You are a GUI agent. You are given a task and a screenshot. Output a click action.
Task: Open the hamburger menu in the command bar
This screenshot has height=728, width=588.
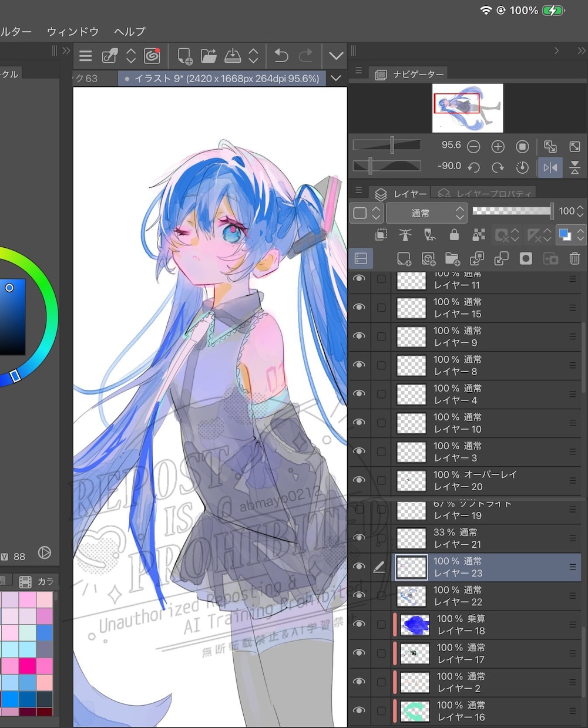click(86, 56)
